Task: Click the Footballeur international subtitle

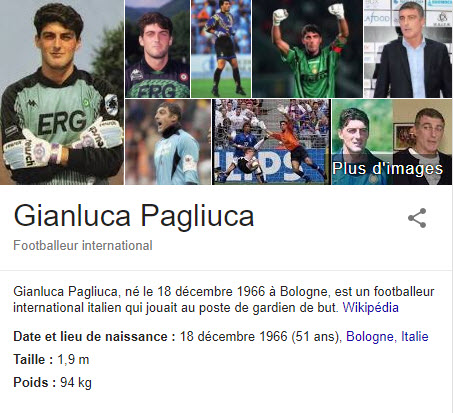Action: (x=83, y=245)
